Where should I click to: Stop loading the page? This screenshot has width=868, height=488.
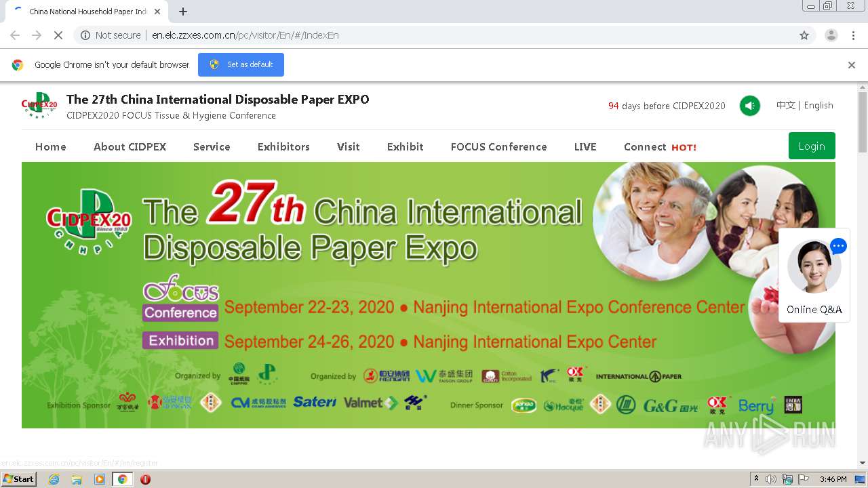[58, 35]
